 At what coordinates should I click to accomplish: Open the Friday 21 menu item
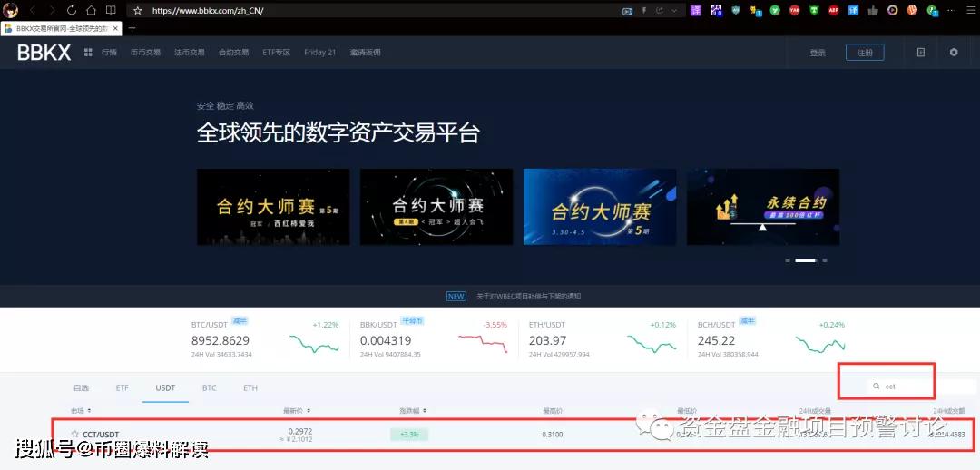click(320, 53)
